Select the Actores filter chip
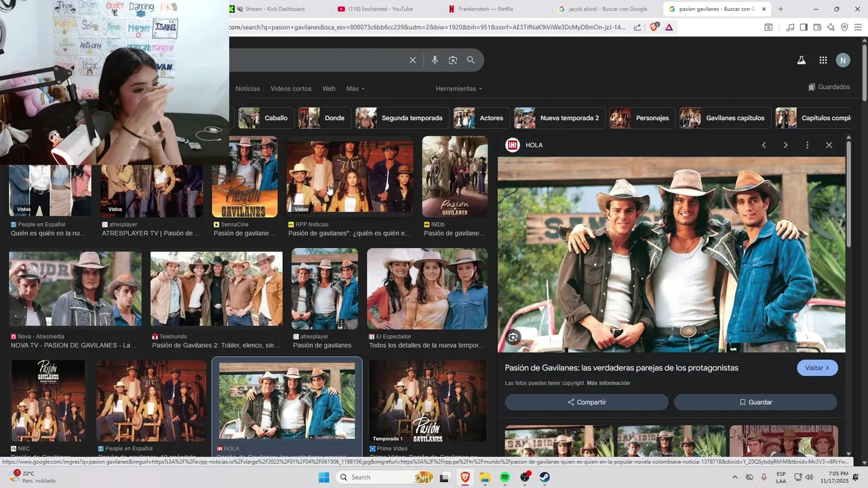 click(x=481, y=118)
